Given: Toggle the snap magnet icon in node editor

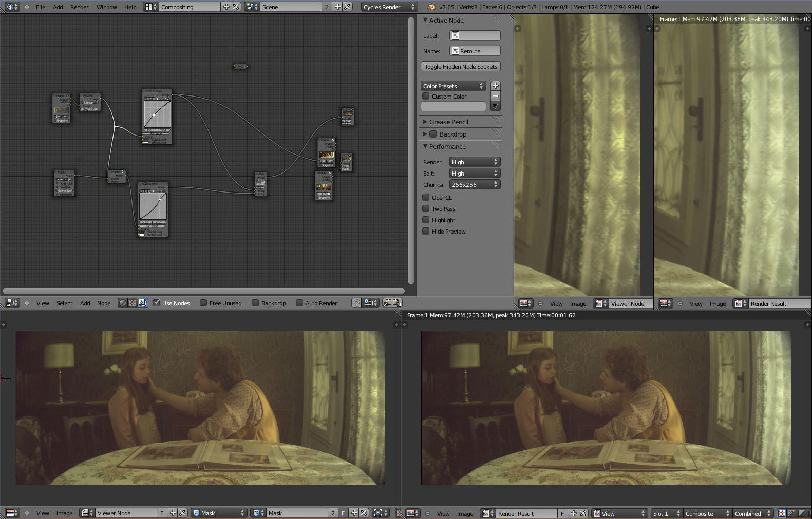Looking at the screenshot, I should point(356,303).
